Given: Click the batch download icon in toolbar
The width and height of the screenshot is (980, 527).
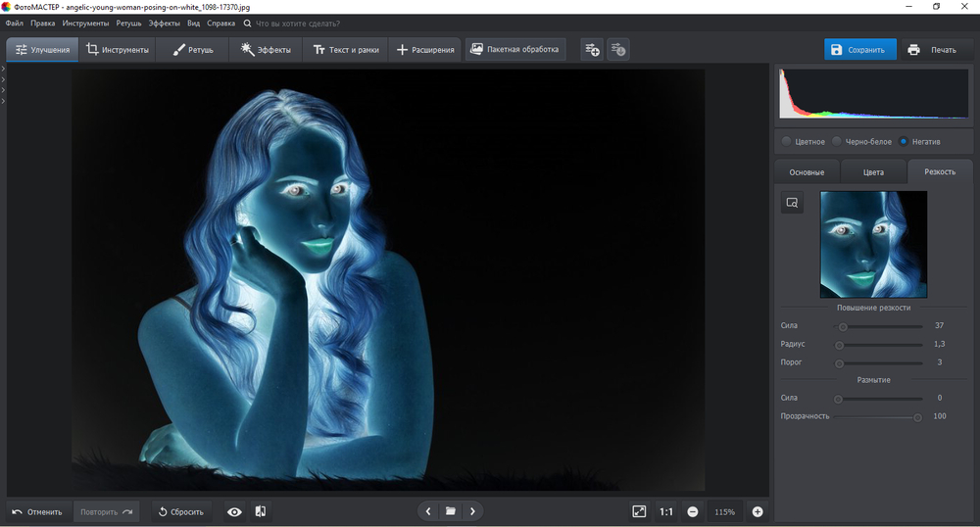Looking at the screenshot, I should click(617, 49).
